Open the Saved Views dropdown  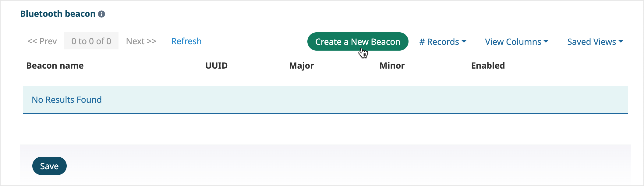click(595, 42)
